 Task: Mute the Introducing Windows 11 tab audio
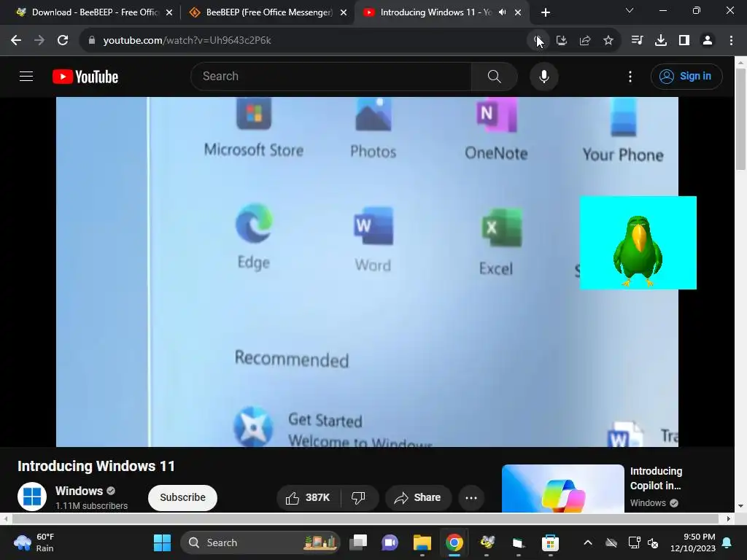[502, 12]
